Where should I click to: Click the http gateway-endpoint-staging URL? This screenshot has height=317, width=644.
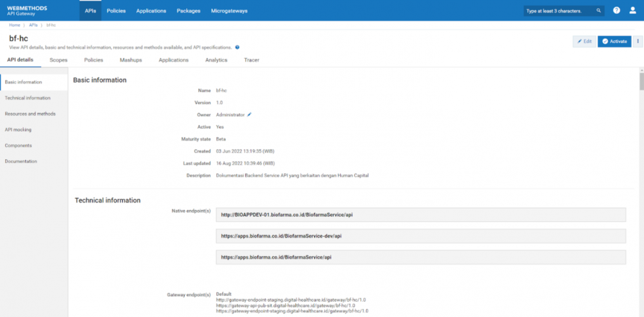pos(291,300)
